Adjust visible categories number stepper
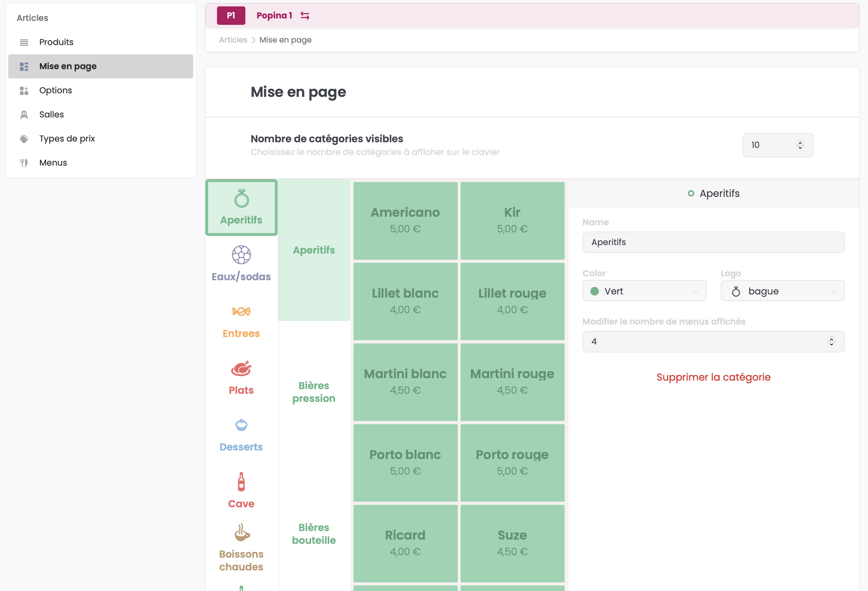 [800, 145]
